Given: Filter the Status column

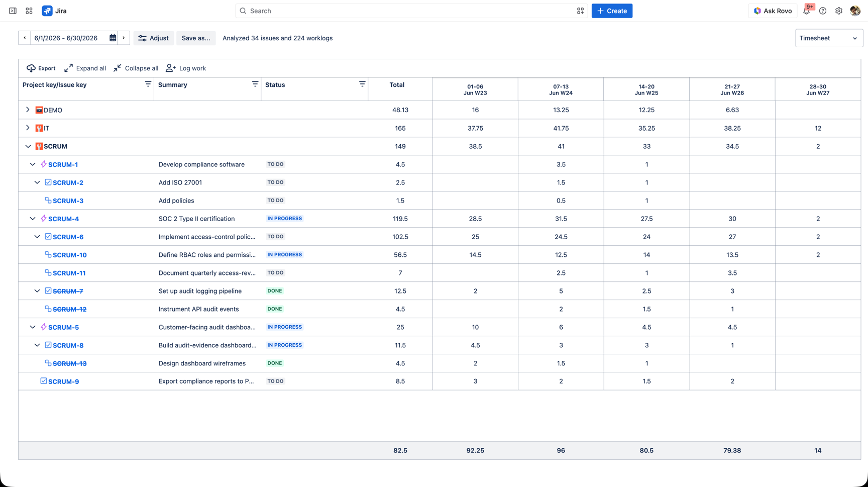Looking at the screenshot, I should (x=362, y=84).
